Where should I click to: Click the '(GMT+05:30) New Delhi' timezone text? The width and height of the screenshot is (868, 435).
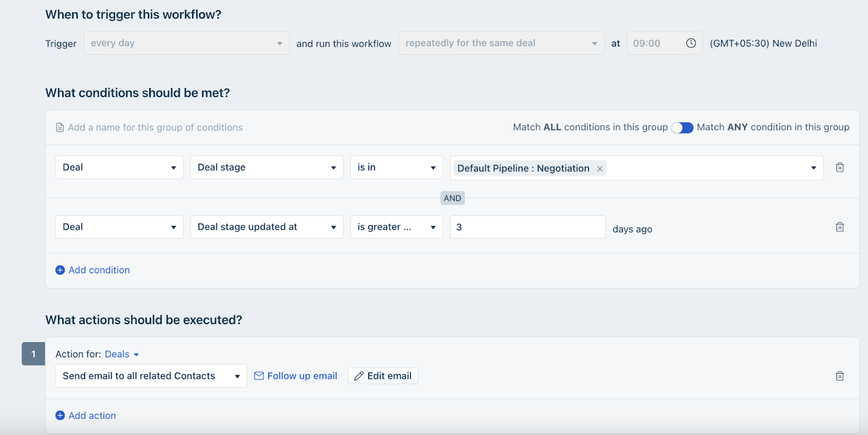coord(763,43)
